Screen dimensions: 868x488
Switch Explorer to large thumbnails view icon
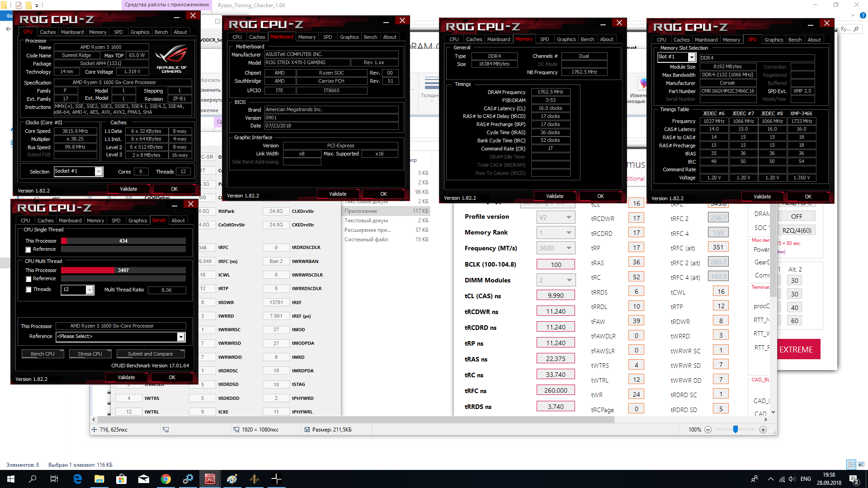click(x=861, y=465)
